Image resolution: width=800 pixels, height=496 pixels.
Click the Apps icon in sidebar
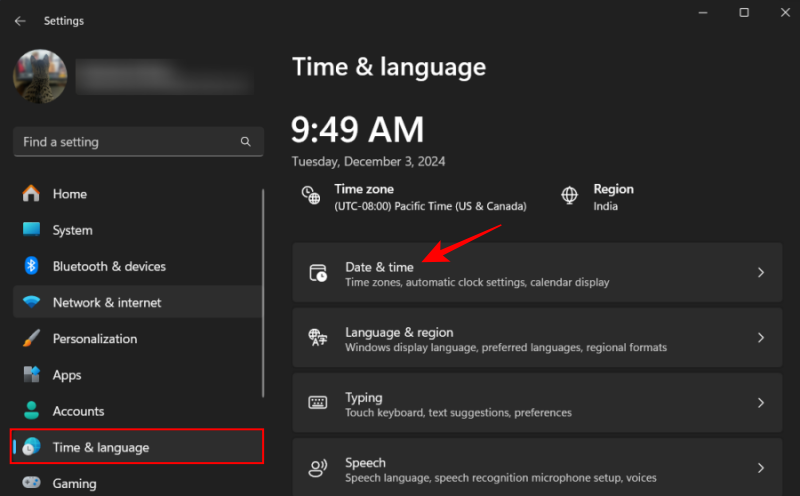31,375
